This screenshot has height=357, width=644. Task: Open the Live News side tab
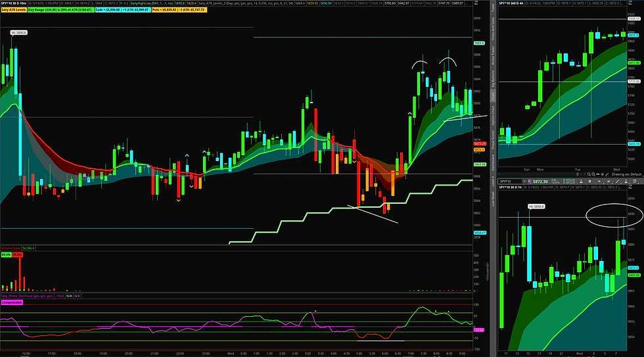493,199
